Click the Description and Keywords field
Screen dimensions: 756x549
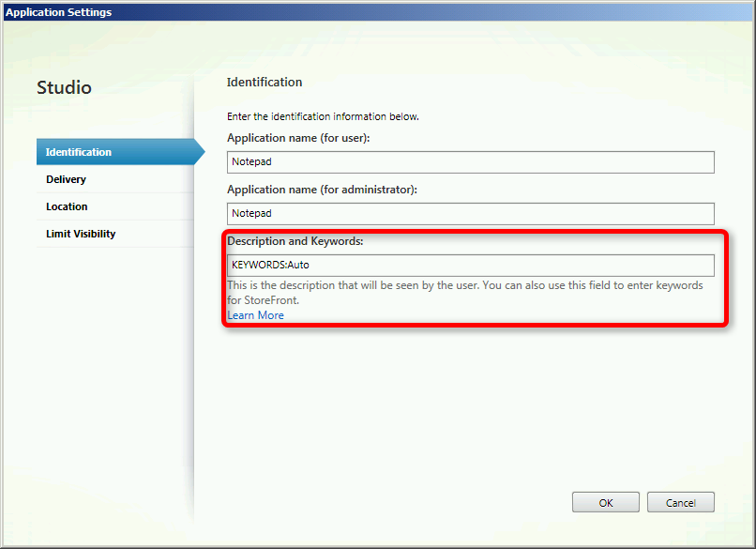pyautogui.click(x=471, y=266)
